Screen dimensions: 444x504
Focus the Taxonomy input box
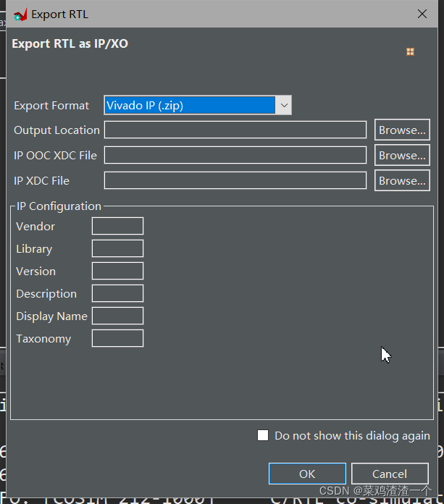pos(117,338)
